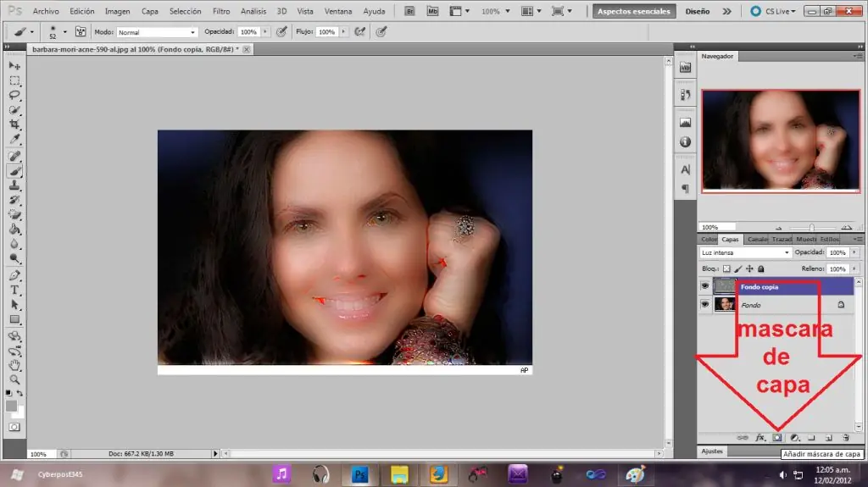Switch to the Canales tab
868x487 pixels.
[x=757, y=240]
